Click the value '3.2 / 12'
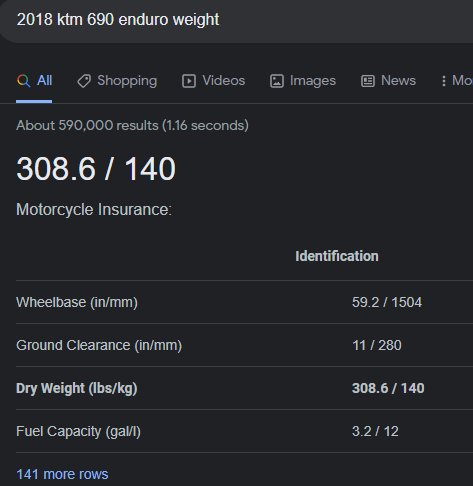Image resolution: width=473 pixels, height=486 pixels. point(375,431)
